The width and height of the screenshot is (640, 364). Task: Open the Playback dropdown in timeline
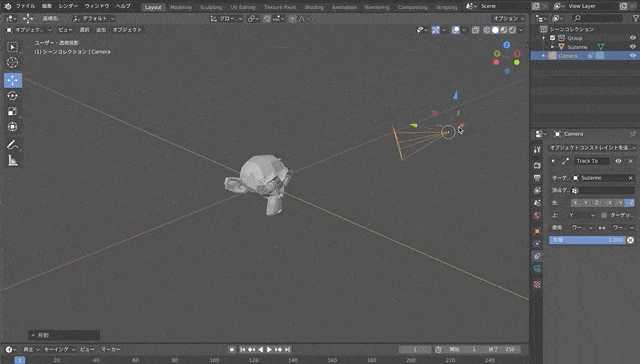click(31, 350)
